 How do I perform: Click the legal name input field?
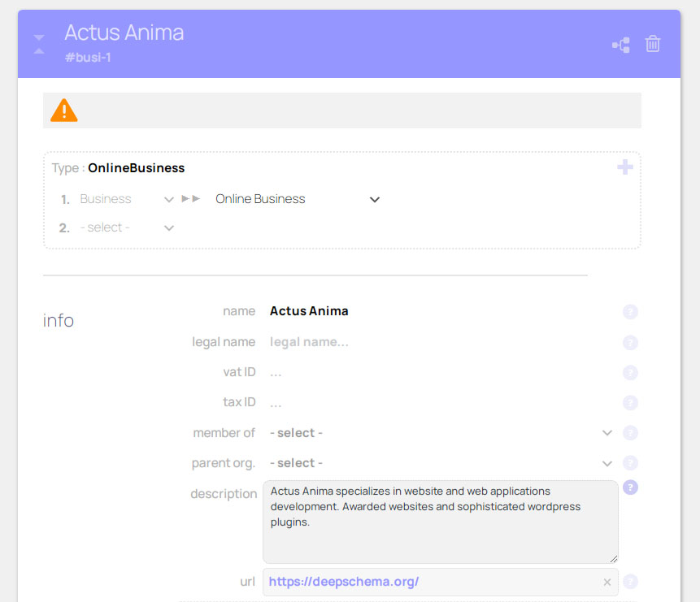click(x=366, y=342)
